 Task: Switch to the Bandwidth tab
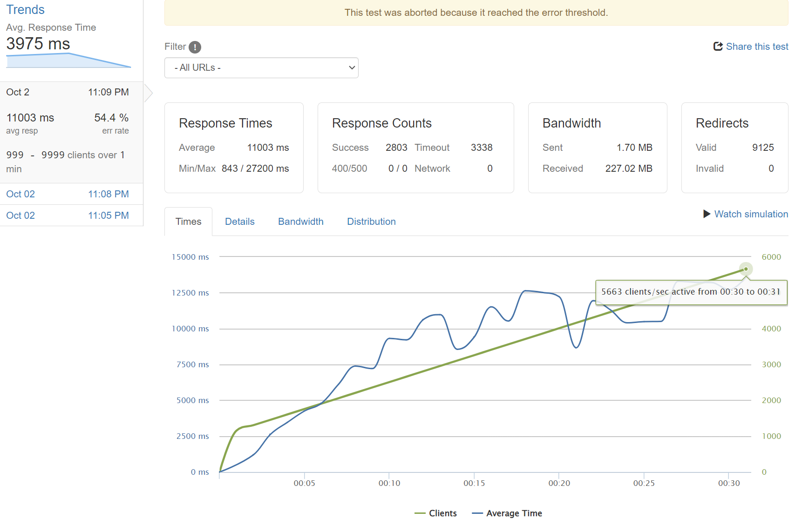pyautogui.click(x=300, y=222)
